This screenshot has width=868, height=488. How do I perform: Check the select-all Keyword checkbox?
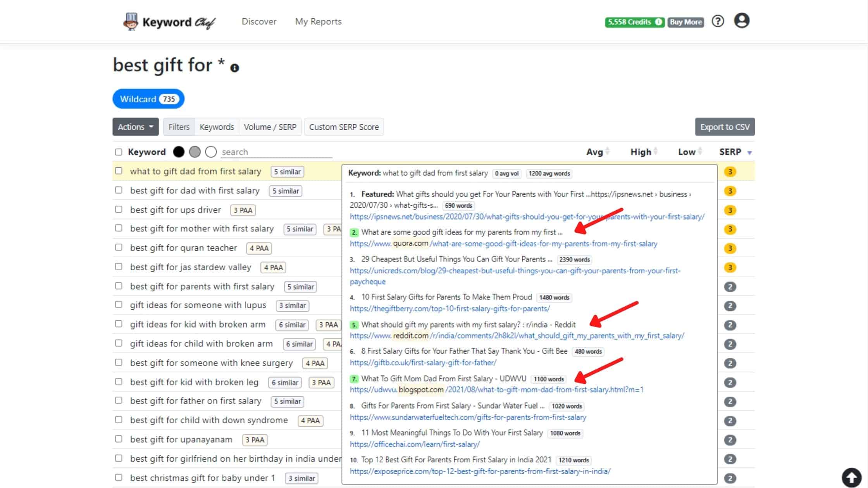tap(119, 152)
